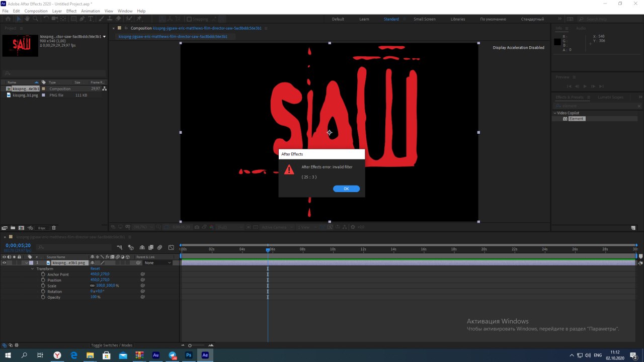
Task: Select the Hand tool
Action: 27,19
